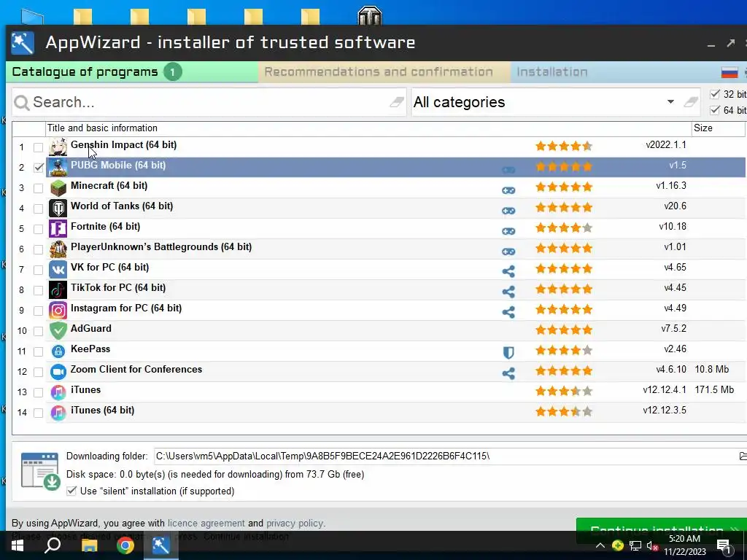
Task: Toggle the 32 bit filter checkbox
Action: (715, 94)
